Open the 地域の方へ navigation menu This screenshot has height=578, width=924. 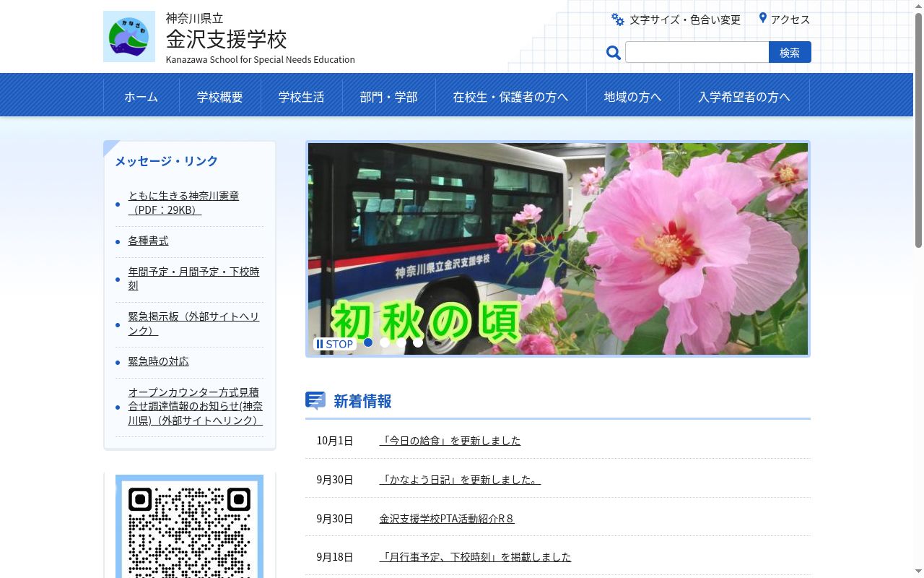pyautogui.click(x=632, y=97)
